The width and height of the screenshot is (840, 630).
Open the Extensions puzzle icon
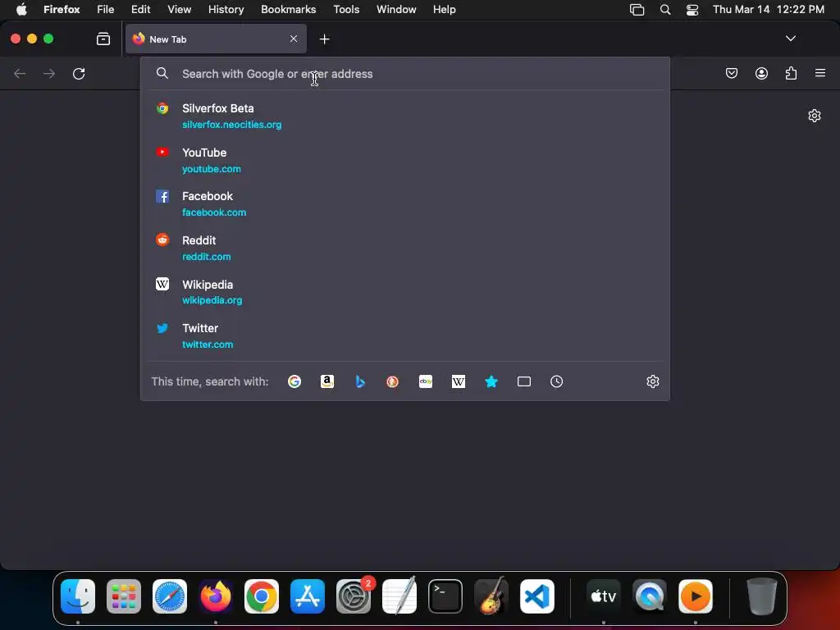[x=792, y=73]
